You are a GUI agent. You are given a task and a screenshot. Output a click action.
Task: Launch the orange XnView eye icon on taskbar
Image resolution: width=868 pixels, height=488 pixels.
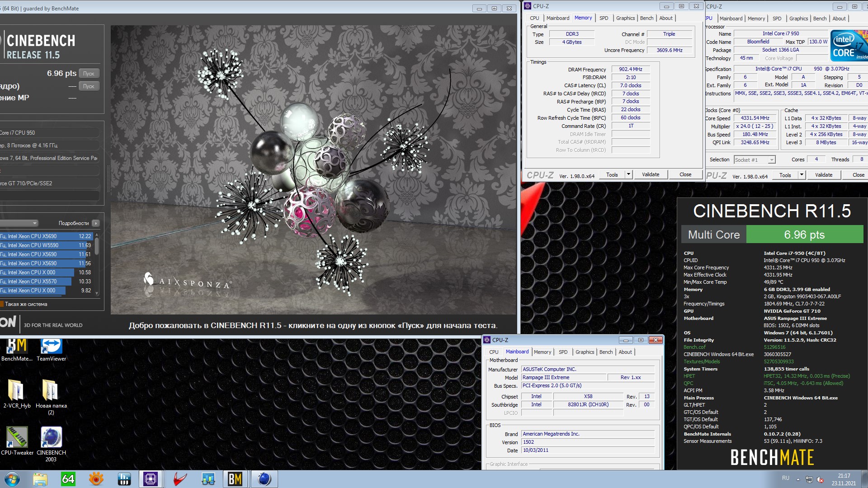click(x=96, y=479)
